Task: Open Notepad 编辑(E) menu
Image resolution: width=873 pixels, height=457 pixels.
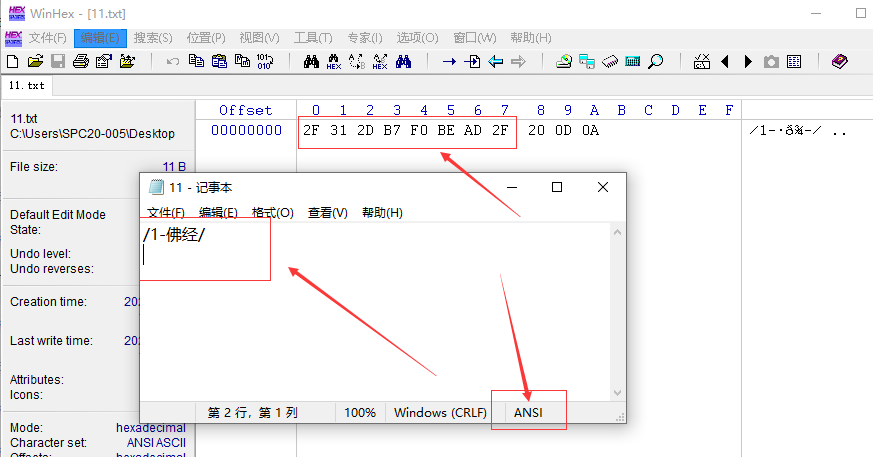Action: [x=218, y=213]
